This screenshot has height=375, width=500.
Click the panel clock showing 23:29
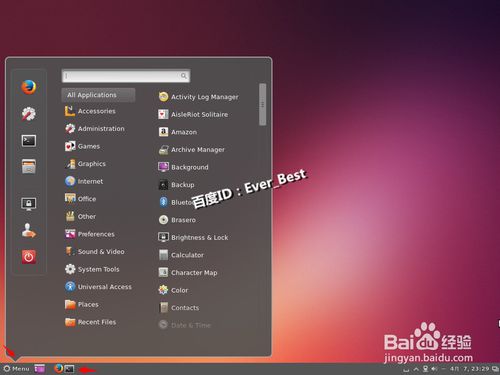click(x=469, y=369)
